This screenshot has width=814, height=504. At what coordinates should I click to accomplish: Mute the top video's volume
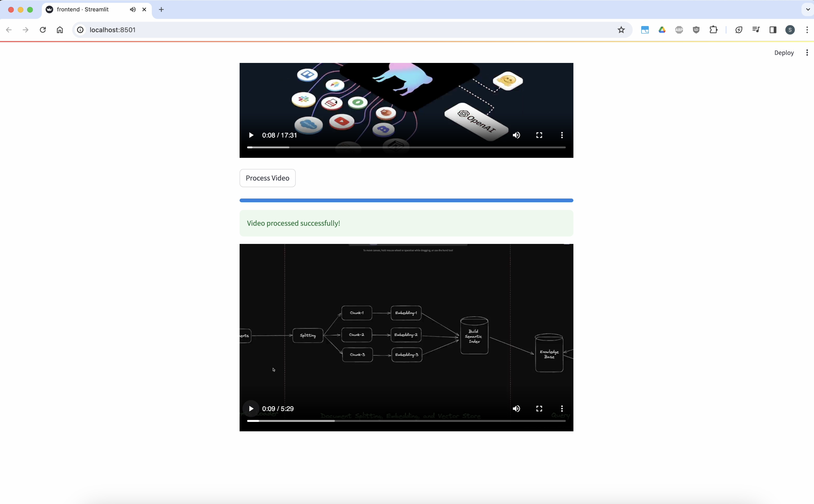point(516,135)
